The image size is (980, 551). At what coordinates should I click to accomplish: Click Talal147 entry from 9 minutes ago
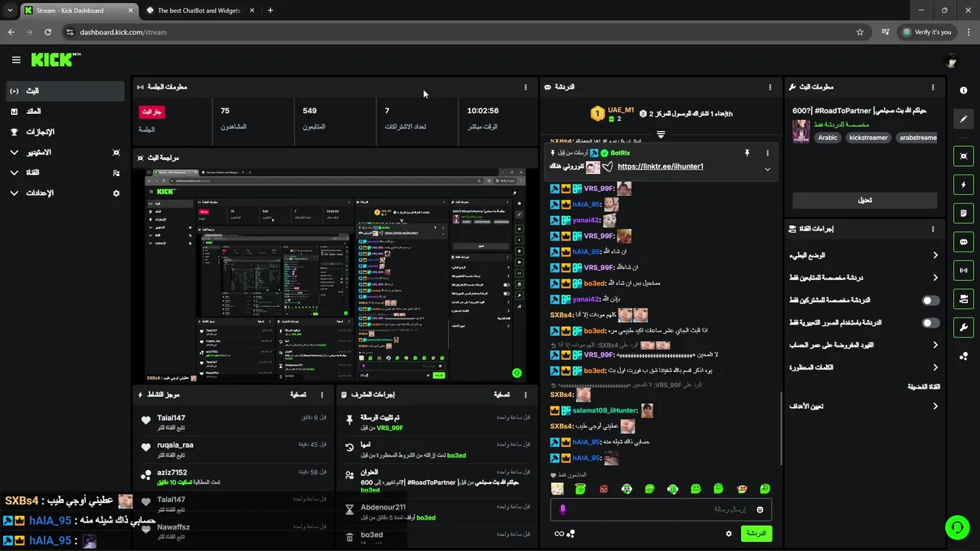234,422
